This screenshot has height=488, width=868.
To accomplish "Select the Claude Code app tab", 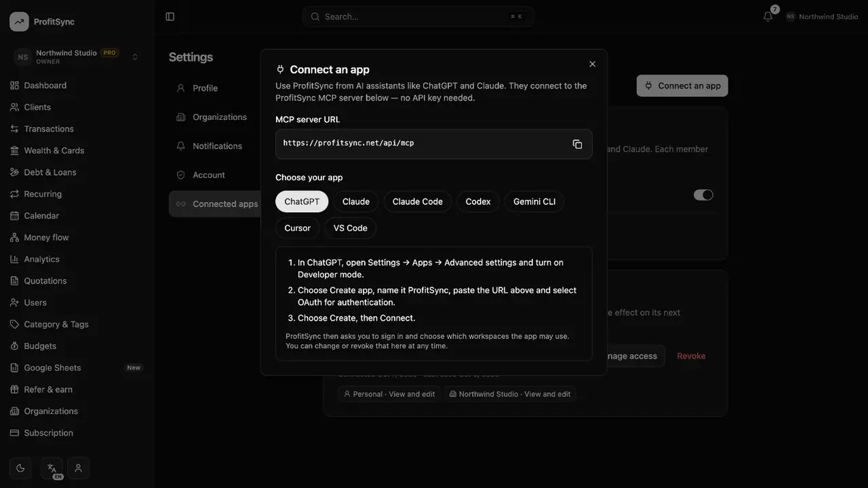I will tap(418, 201).
